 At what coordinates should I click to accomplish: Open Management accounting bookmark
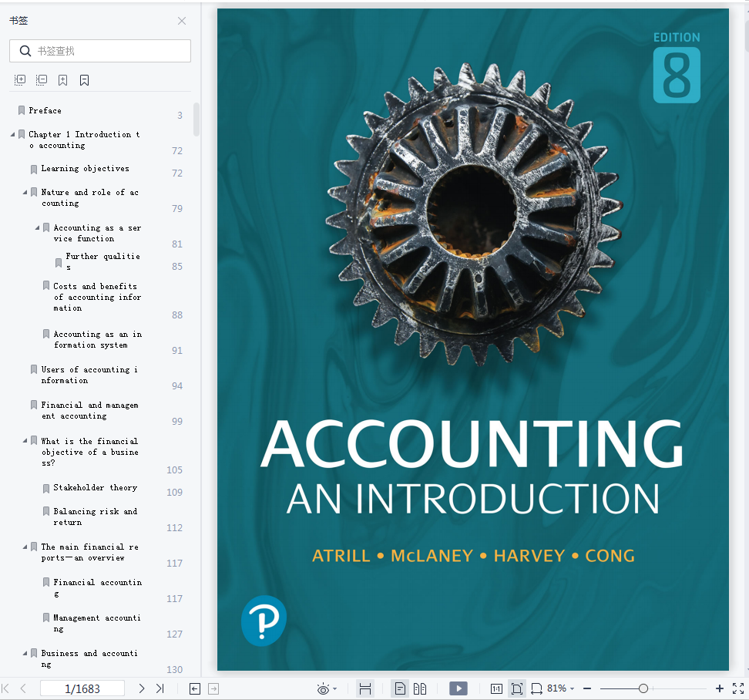pos(97,623)
